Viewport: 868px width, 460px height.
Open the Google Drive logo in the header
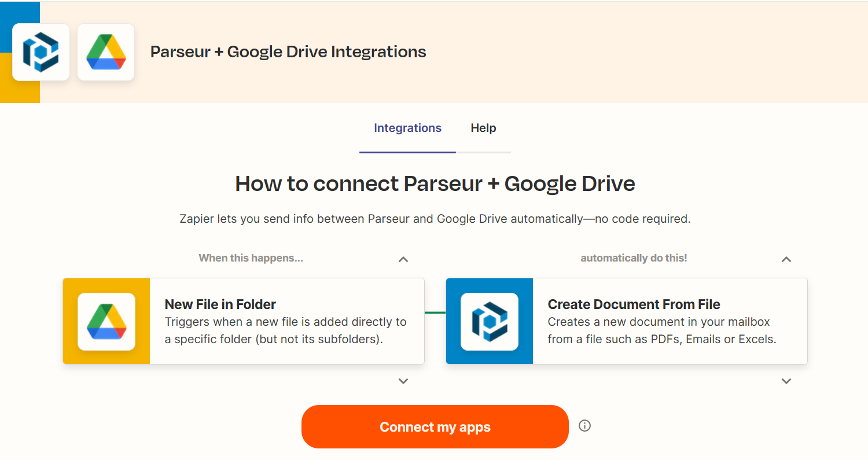coord(106,51)
